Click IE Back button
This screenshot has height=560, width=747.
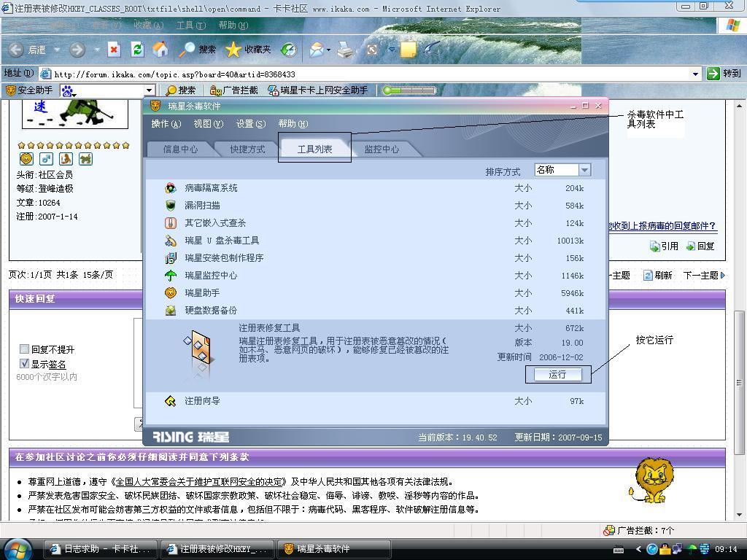pyautogui.click(x=27, y=49)
